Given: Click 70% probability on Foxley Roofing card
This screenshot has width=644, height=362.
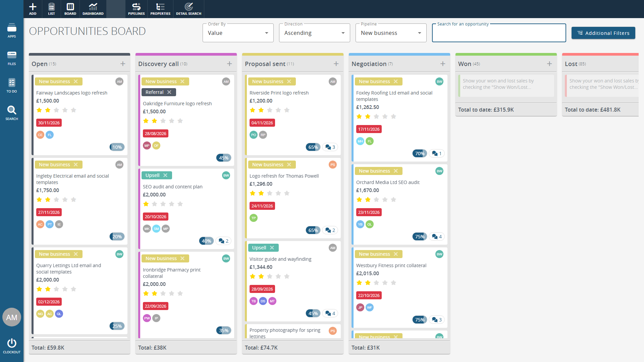Looking at the screenshot, I should pos(420,154).
